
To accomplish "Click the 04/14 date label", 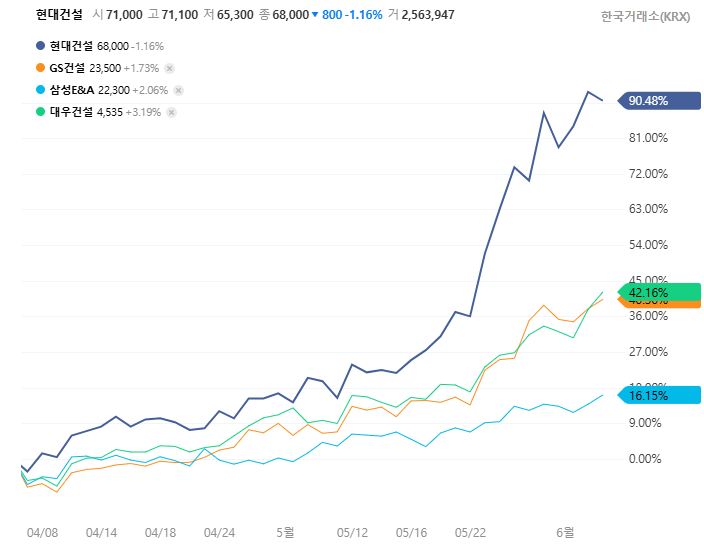I will 101,533.
